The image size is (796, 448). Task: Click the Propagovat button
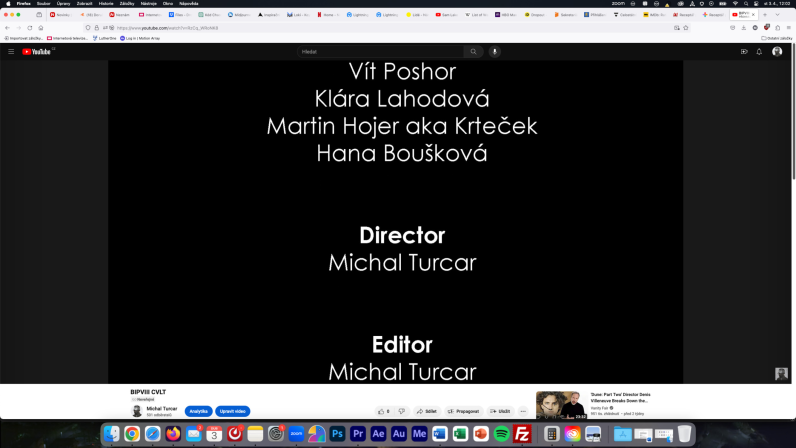pyautogui.click(x=463, y=411)
